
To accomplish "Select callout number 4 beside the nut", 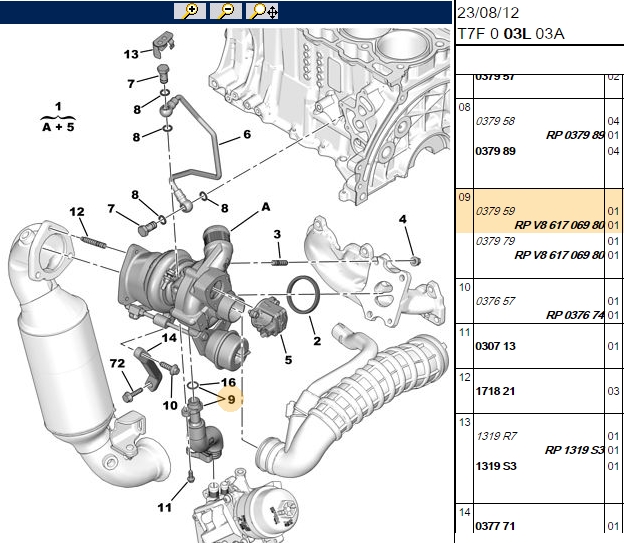I will click(x=403, y=219).
